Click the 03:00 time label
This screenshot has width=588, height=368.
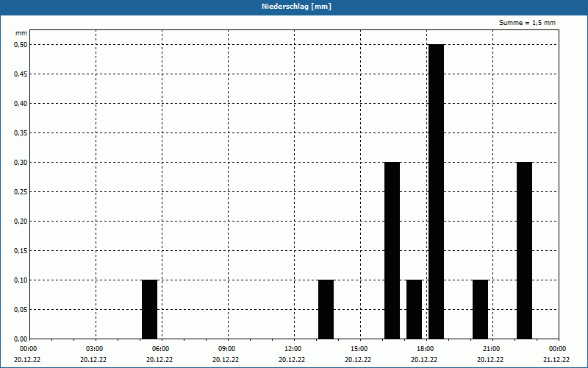coord(95,349)
